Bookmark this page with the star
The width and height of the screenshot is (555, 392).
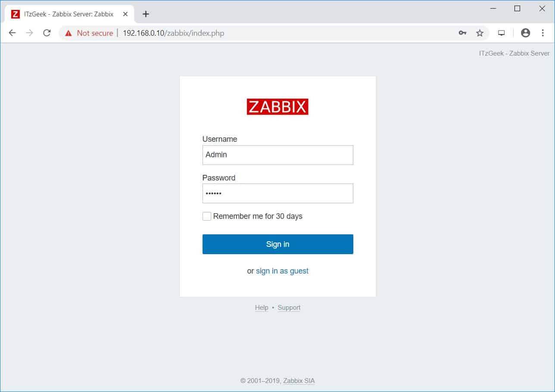(x=480, y=33)
